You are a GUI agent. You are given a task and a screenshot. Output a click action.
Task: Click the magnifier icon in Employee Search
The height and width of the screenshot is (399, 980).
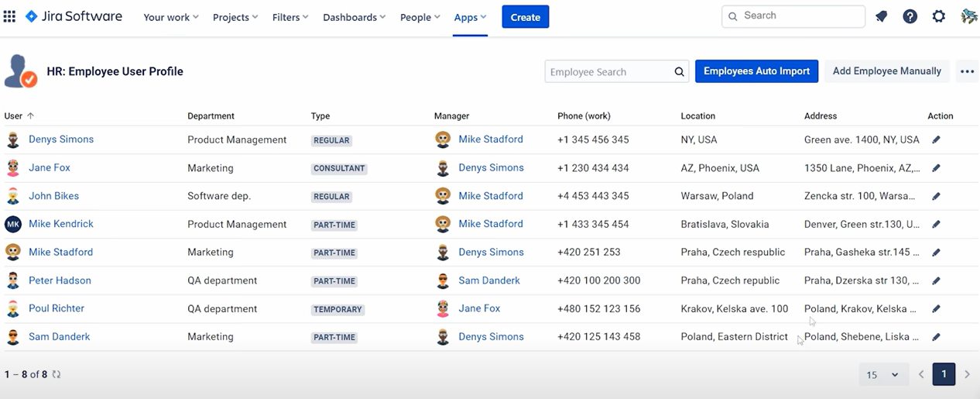[679, 72]
